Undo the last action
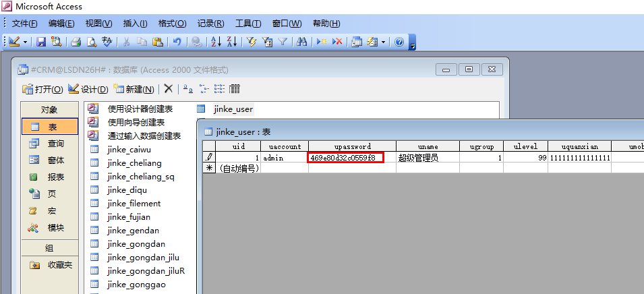This screenshot has width=644, height=294. pos(177,42)
